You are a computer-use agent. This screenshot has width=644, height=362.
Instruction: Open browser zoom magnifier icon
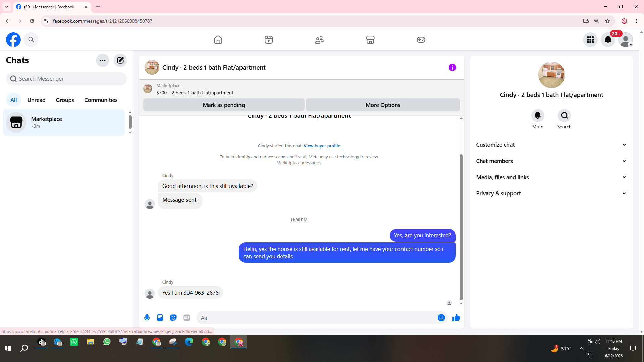pos(597,21)
